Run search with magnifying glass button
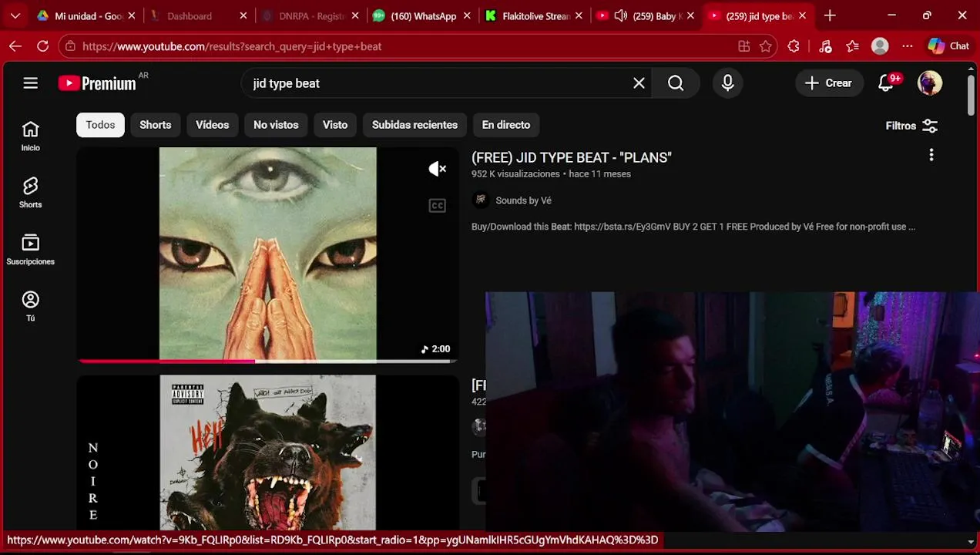 [x=676, y=83]
